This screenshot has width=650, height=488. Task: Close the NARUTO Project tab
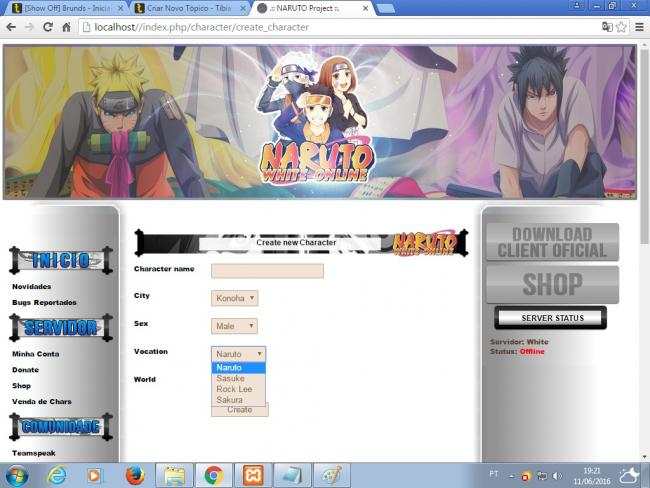365,8
